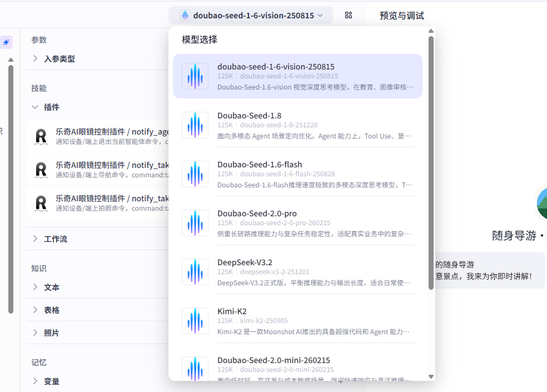Choose the Doubao-Seed-1.8 model
547x392 pixels.
coord(297,125)
